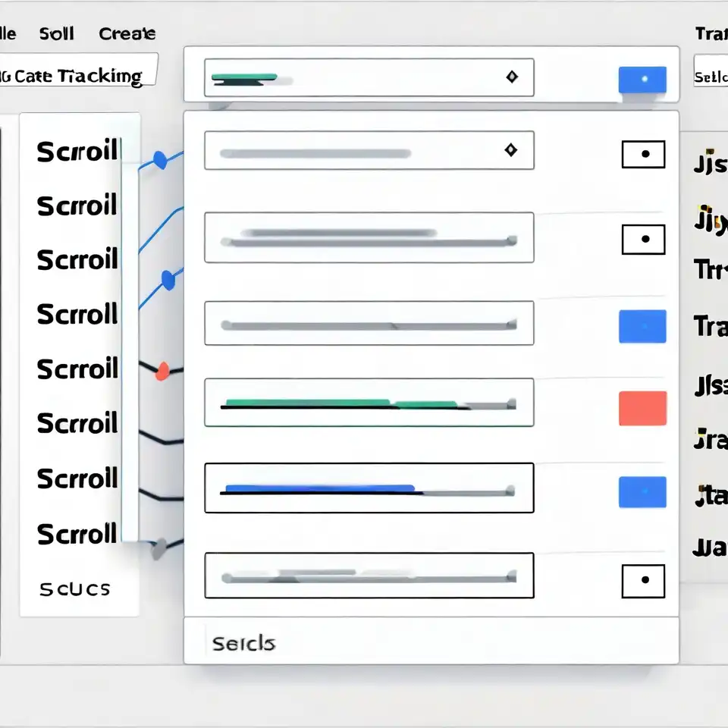Open the Selc dropdown at the top right
This screenshot has height=728, width=728.
tap(711, 77)
